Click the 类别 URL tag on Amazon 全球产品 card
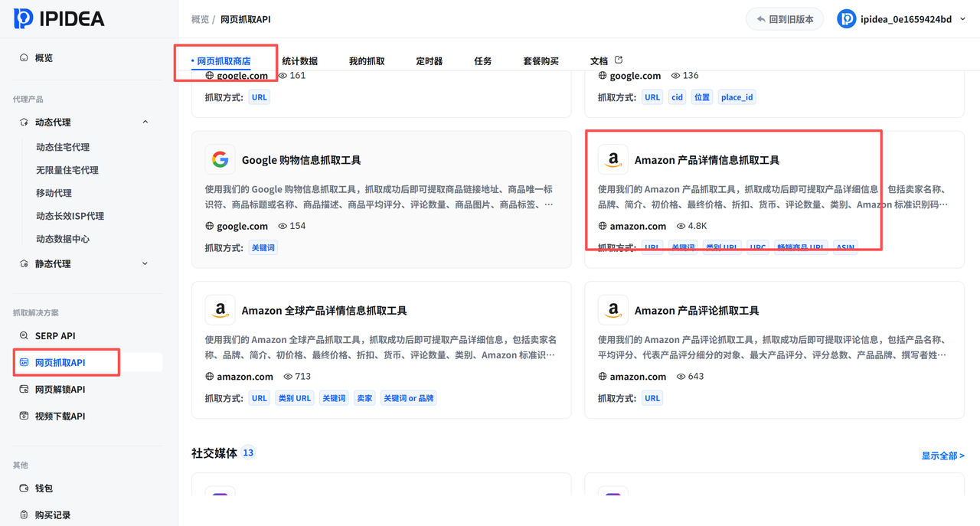This screenshot has height=526, width=980. coord(295,397)
